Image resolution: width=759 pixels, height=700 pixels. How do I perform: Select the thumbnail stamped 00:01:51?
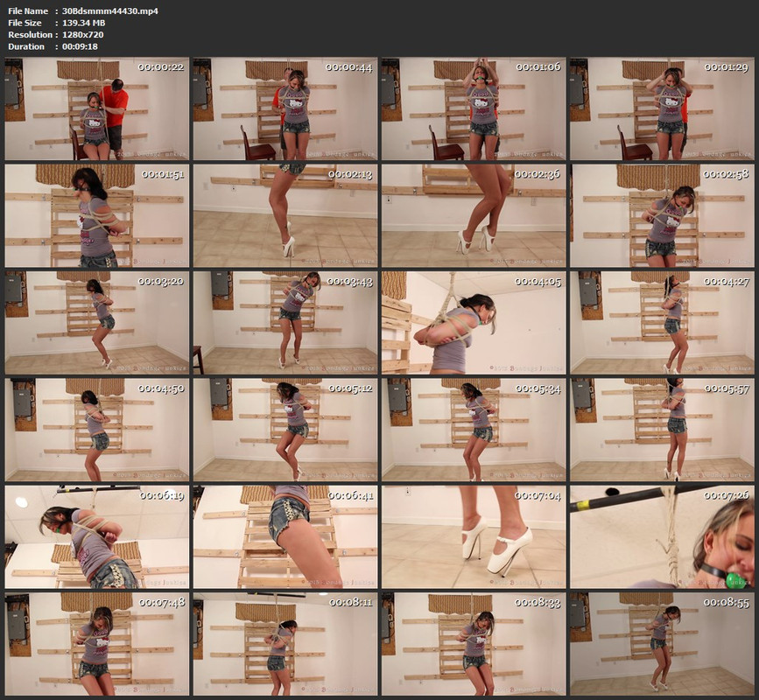pyautogui.click(x=97, y=216)
